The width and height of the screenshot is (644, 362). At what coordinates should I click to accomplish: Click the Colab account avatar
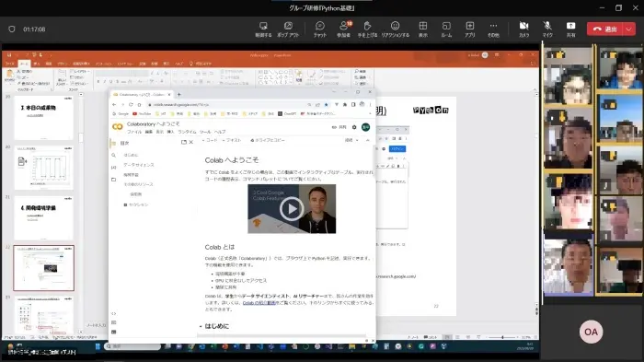[x=365, y=127]
